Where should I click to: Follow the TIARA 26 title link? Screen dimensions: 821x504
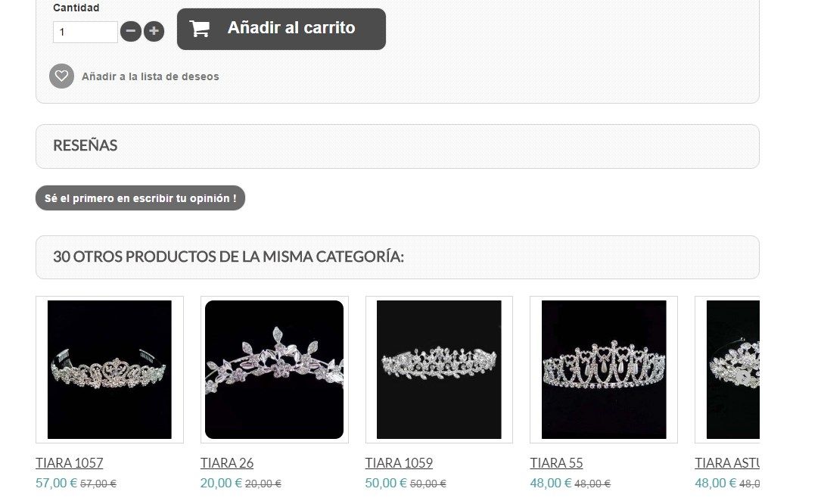227,463
